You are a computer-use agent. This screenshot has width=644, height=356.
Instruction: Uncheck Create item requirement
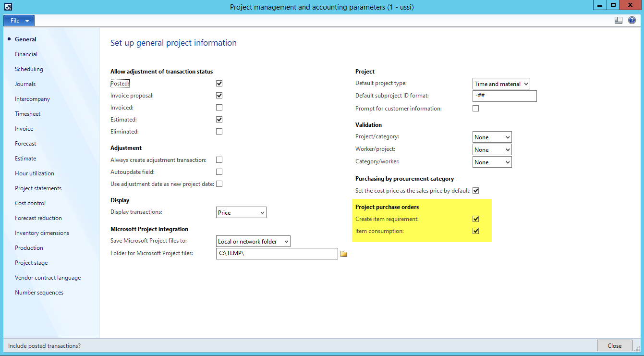click(476, 219)
